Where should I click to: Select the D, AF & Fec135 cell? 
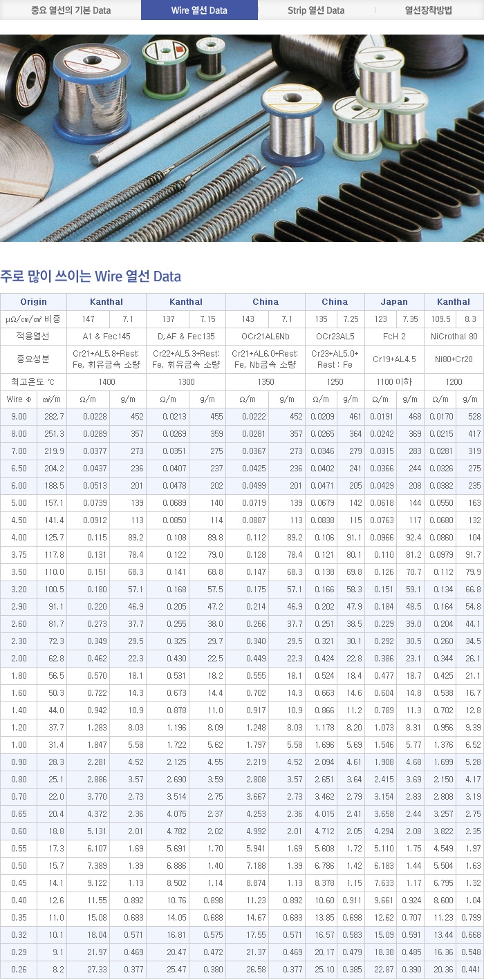[186, 337]
